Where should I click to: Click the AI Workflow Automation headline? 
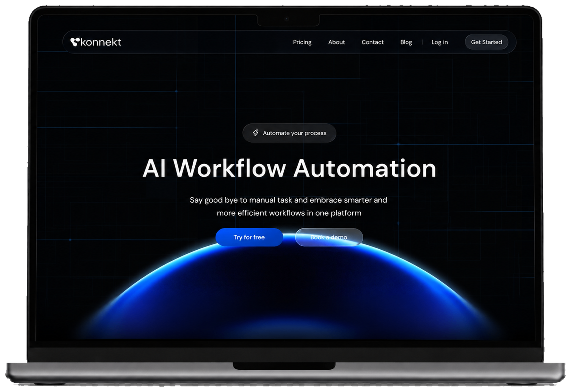click(x=289, y=168)
